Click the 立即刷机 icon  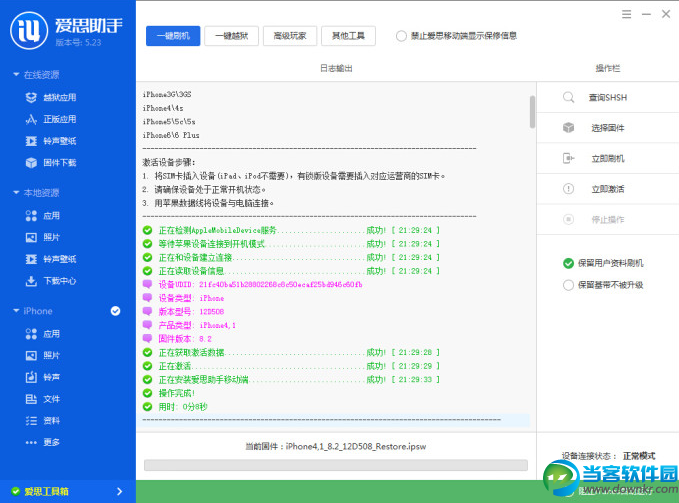pos(568,158)
